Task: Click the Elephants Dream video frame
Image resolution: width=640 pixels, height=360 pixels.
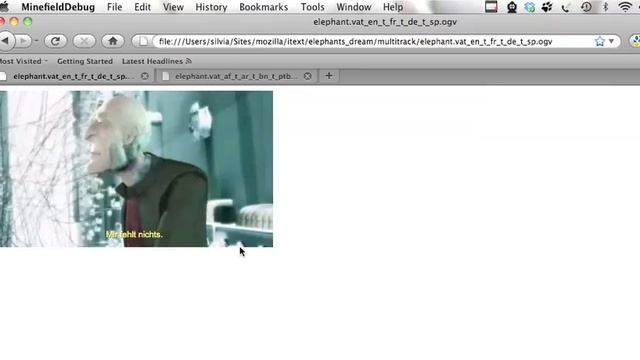Action: [x=136, y=169]
